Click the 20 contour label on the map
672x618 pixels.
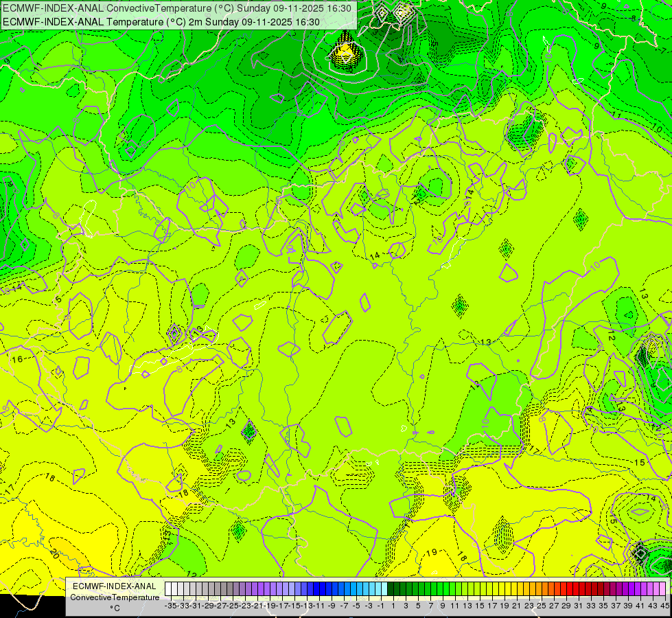(x=54, y=553)
